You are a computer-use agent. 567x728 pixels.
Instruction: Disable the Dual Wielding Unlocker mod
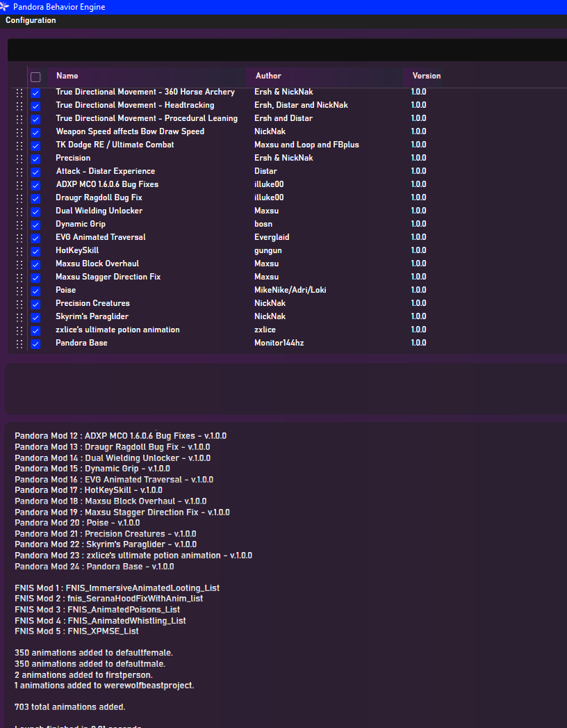click(x=35, y=211)
